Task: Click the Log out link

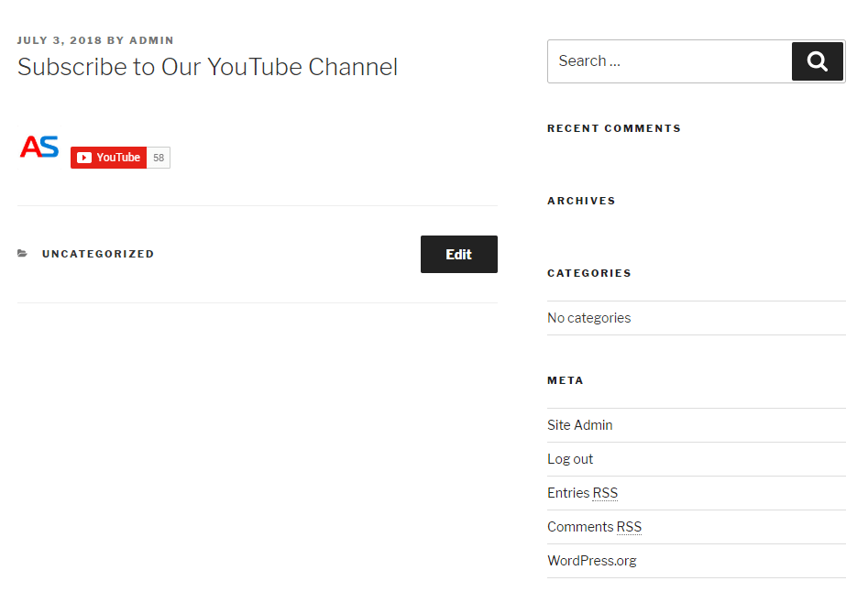Action: pos(570,459)
